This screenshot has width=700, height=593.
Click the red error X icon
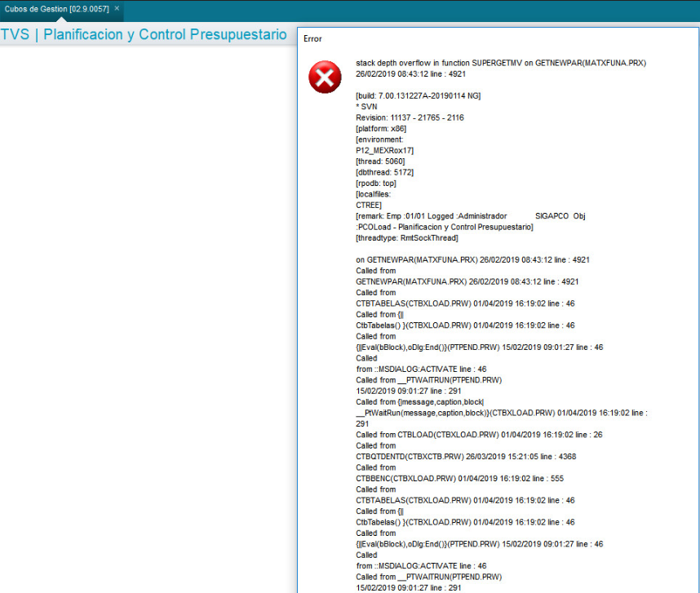[x=325, y=77]
